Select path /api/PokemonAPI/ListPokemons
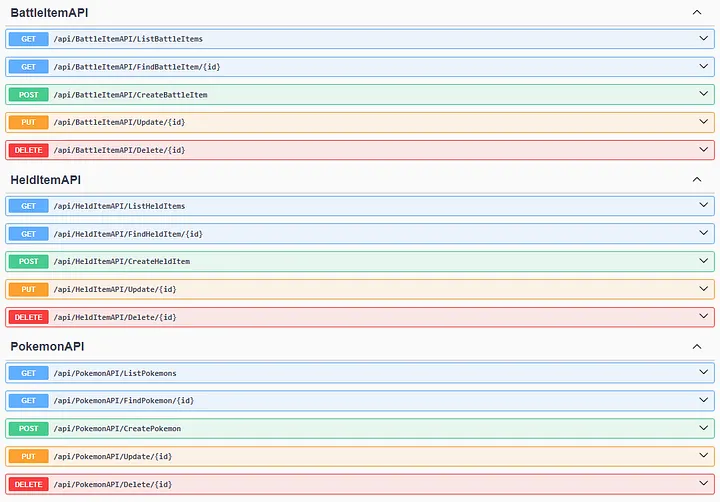 pos(115,373)
